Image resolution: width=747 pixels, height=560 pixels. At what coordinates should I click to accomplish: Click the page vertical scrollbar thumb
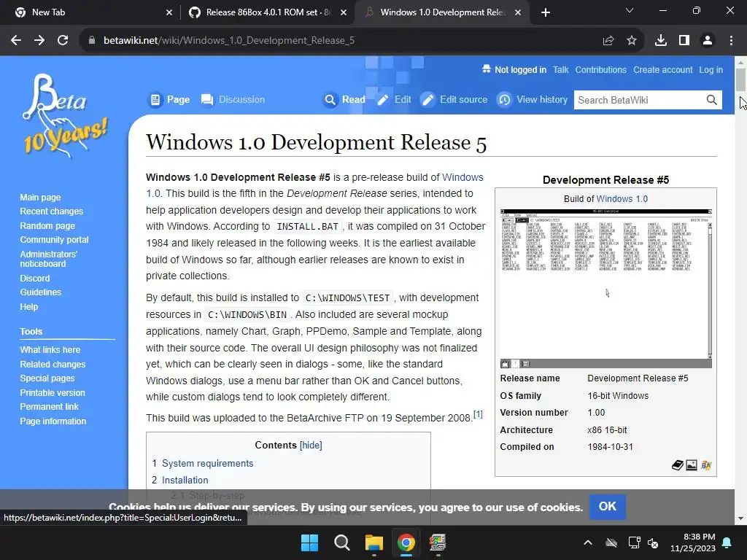coord(740,79)
